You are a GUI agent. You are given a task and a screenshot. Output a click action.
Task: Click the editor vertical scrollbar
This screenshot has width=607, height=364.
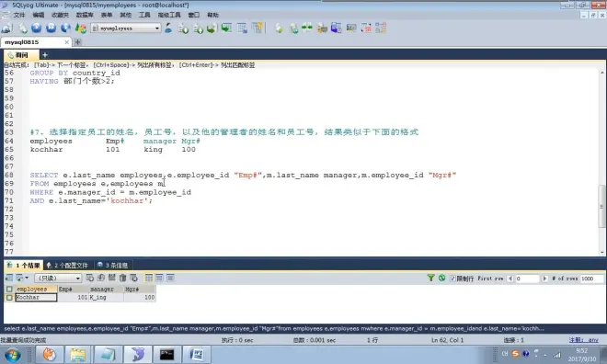(x=602, y=162)
